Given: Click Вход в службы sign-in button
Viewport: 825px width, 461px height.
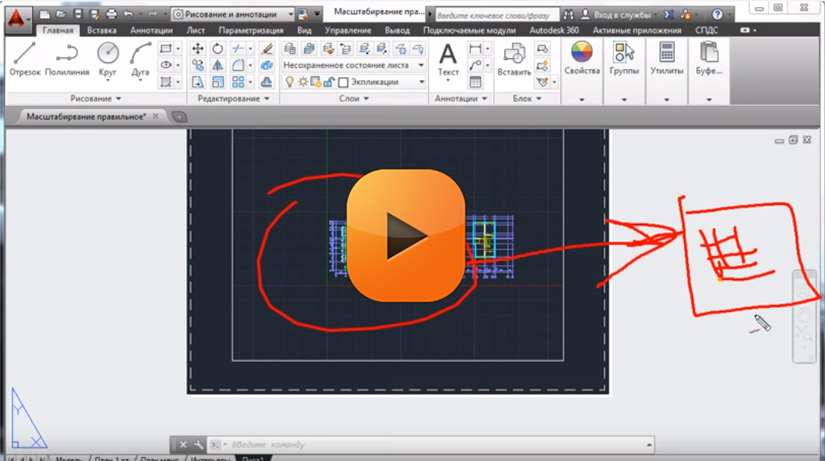Looking at the screenshot, I should click(616, 15).
